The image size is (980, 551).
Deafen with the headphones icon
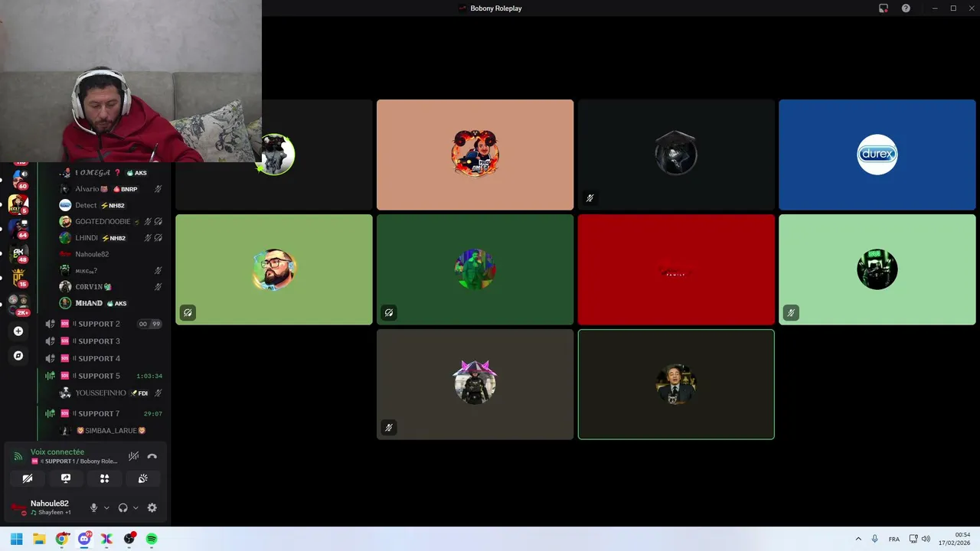(122, 507)
